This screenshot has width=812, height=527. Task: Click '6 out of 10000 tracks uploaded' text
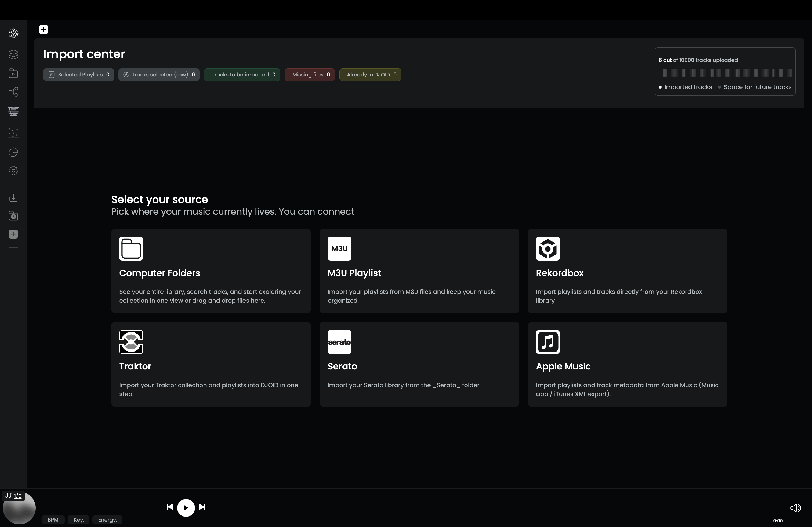(698, 60)
